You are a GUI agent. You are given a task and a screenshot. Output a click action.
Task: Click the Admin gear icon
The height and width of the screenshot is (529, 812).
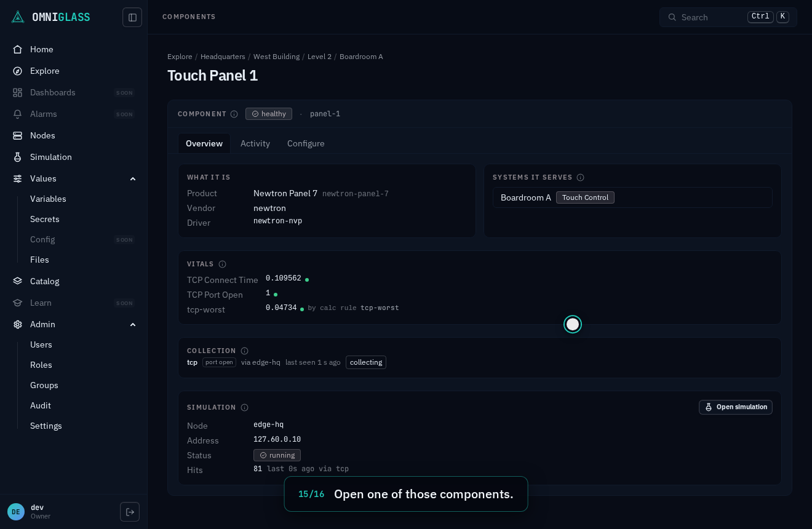click(x=18, y=324)
